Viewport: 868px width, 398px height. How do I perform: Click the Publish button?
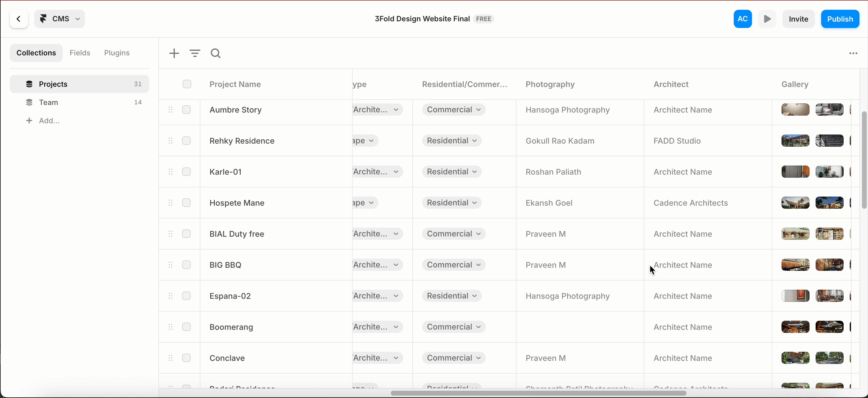tap(840, 19)
